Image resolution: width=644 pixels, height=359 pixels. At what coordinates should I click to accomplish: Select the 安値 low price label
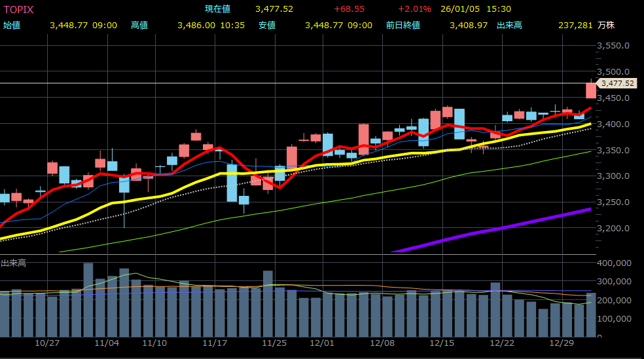(267, 26)
